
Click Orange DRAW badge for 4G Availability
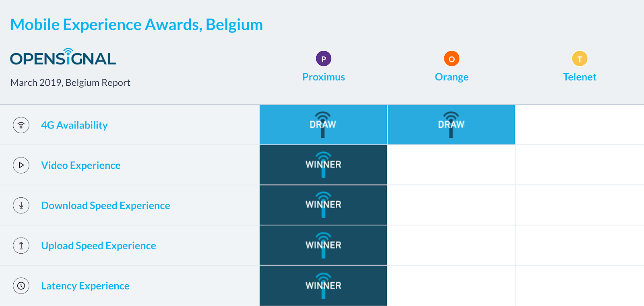[x=451, y=125]
